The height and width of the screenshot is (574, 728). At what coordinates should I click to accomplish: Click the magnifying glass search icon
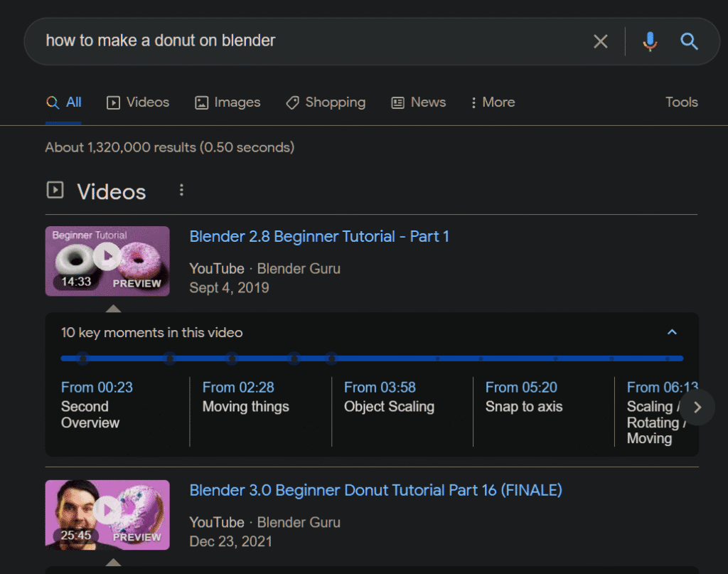688,41
